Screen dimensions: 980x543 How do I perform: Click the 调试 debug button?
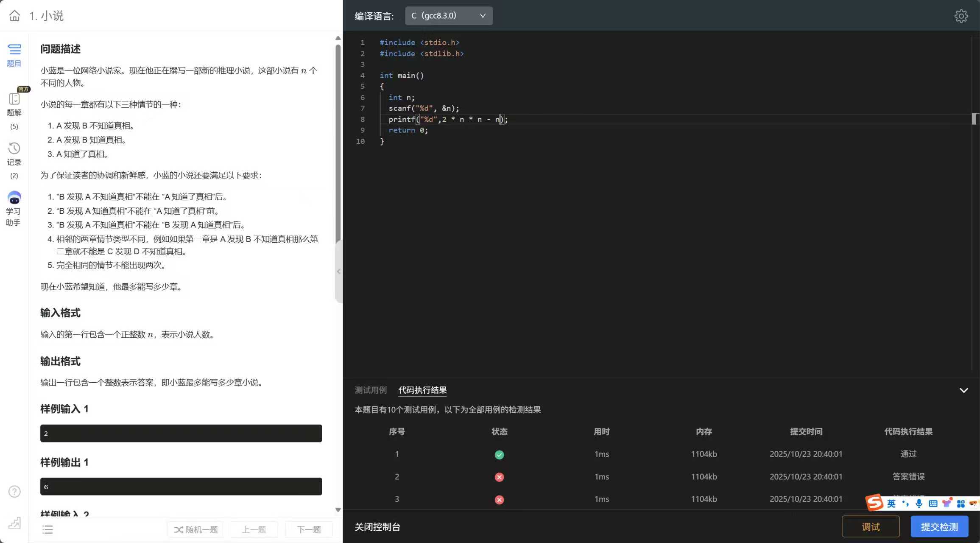(x=870, y=526)
